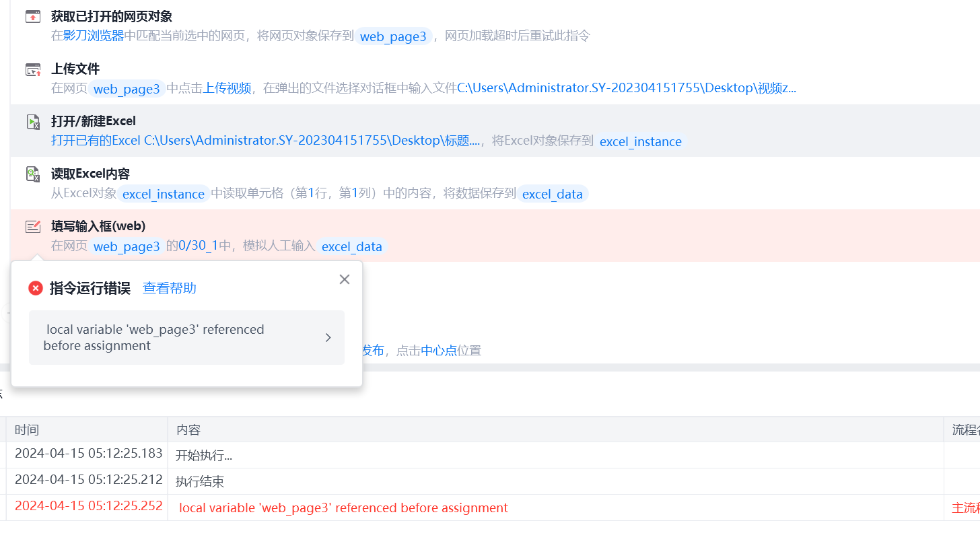Select excel_data variable in 填写输入框(web) step
This screenshot has width=980, height=560.
pyautogui.click(x=352, y=246)
